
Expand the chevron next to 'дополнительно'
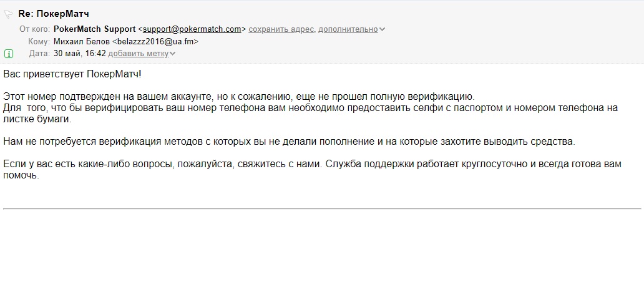tap(382, 29)
